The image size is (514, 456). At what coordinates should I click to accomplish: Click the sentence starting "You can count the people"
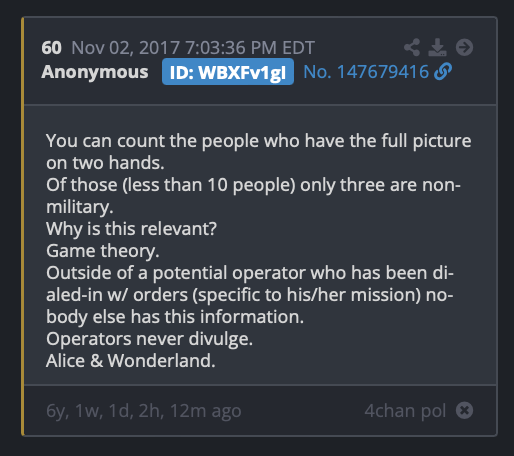pos(258,152)
